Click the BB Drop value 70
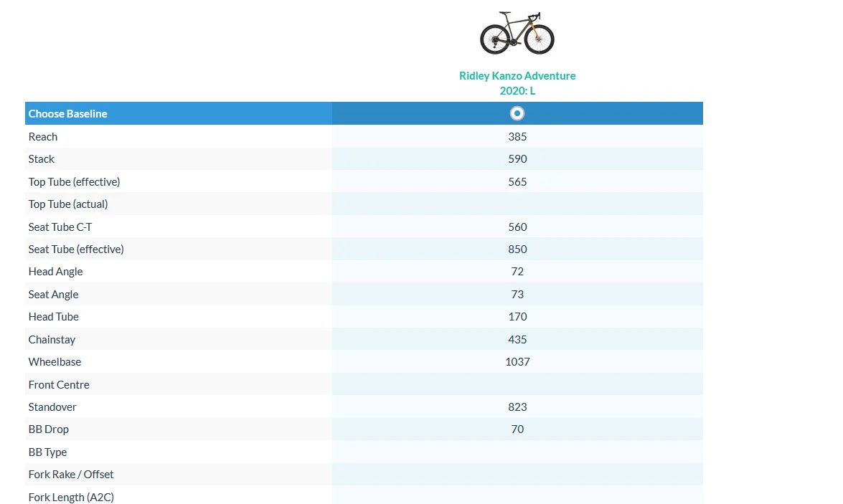 pos(517,429)
